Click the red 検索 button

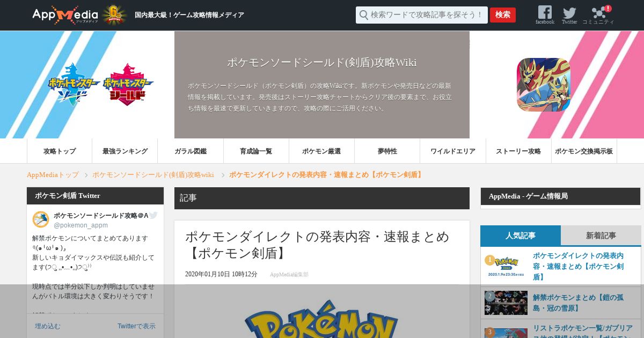[503, 15]
